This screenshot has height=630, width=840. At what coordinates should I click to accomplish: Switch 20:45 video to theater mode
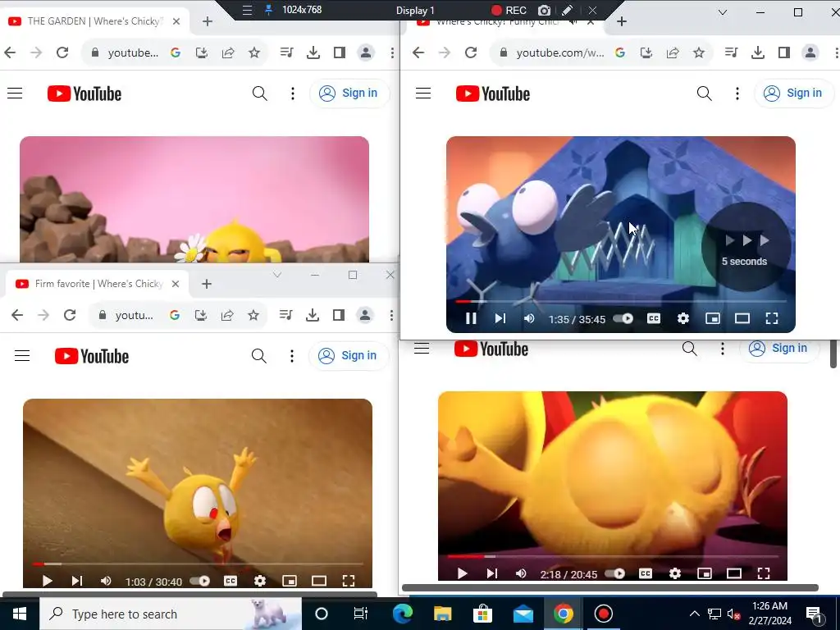coord(734,573)
